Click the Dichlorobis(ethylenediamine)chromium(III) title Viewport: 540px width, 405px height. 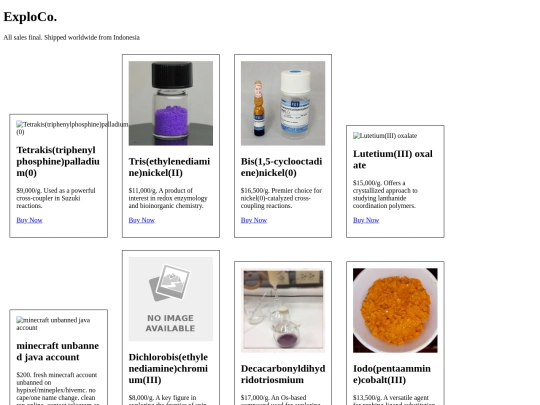coord(168,368)
